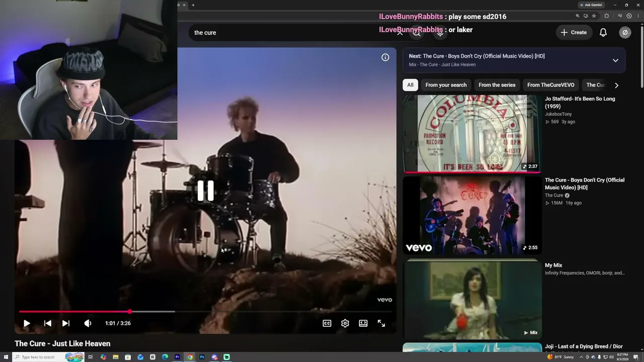Image resolution: width=644 pixels, height=362 pixels.
Task: Select the All filter chip
Action: click(x=411, y=85)
